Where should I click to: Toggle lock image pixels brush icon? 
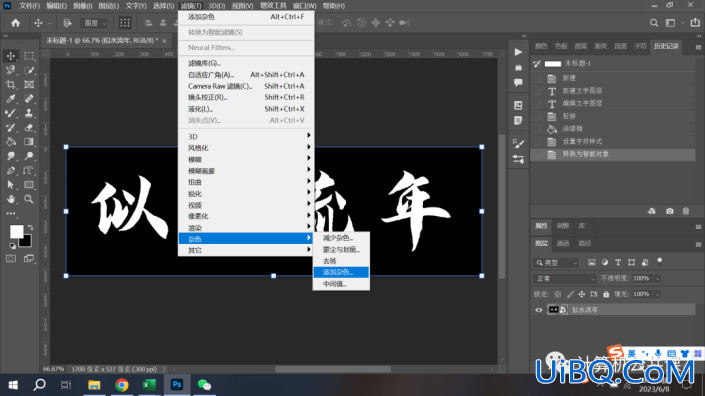point(570,294)
